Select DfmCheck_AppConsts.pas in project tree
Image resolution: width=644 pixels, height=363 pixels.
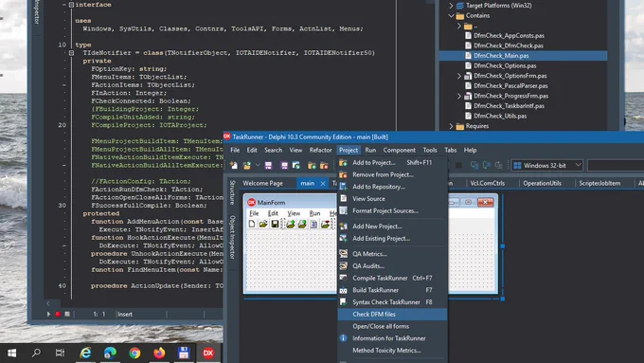click(509, 36)
